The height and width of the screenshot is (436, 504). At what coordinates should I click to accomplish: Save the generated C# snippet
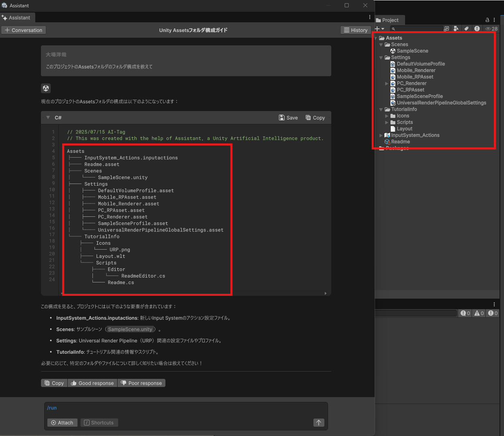point(288,118)
